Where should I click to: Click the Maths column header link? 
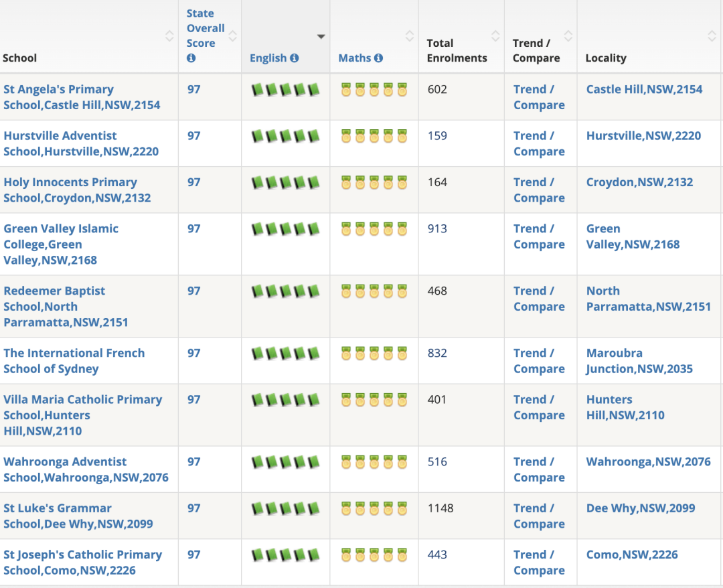[355, 58]
